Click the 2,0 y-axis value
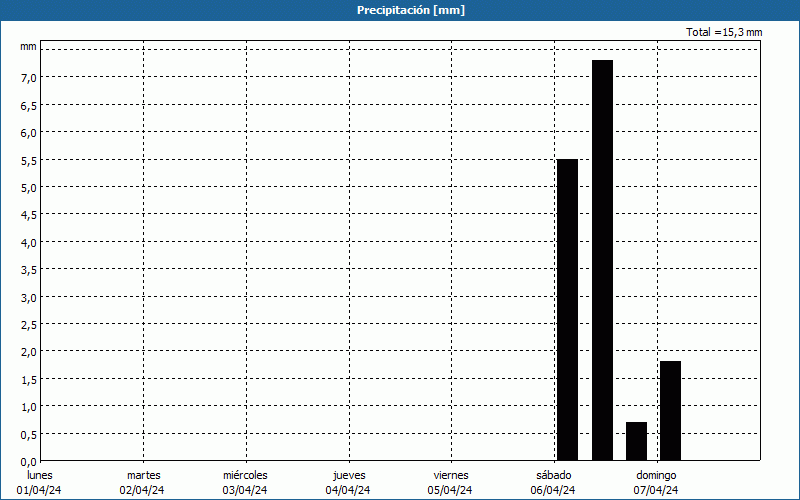 [29, 352]
